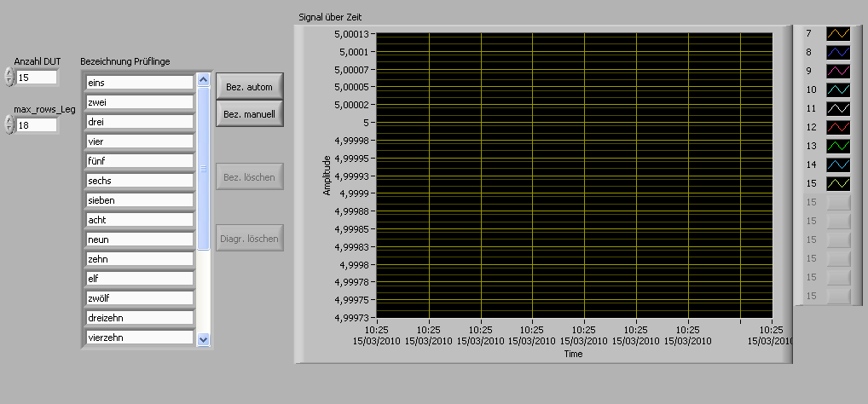Select the 'dreizehn' entry field
The image size is (868, 404).
(139, 318)
